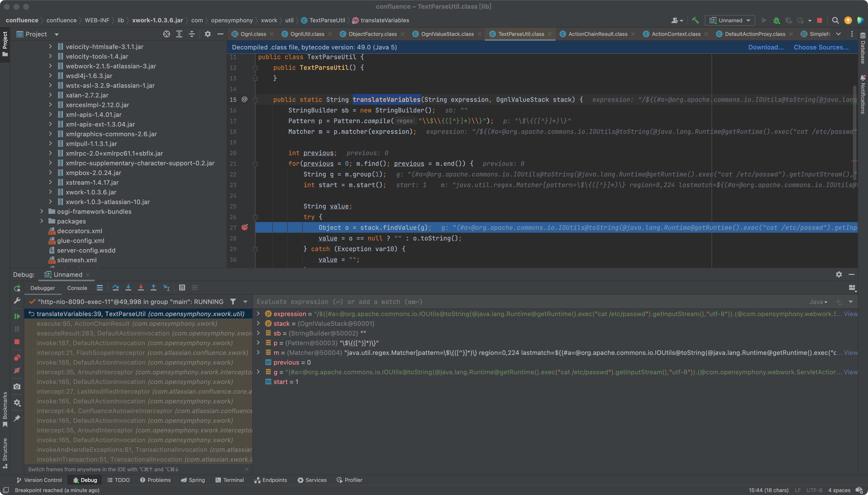Click the thread dump camera icon
The height and width of the screenshot is (495, 868).
[x=17, y=387]
